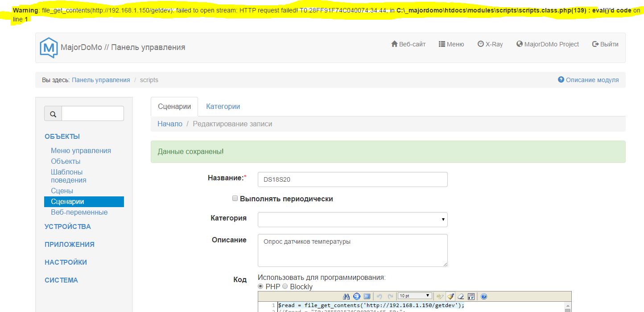Viewport: 644px width, 312px height.
Task: Open Меню in the top navigation
Action: (x=451, y=44)
